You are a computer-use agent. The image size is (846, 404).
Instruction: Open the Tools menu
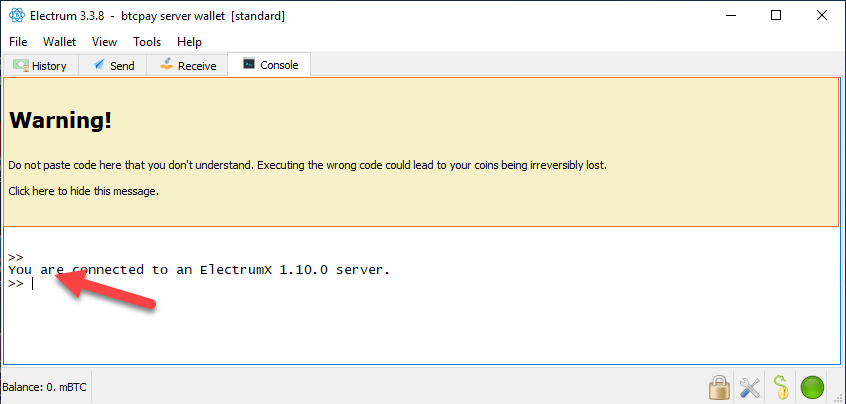tap(147, 42)
